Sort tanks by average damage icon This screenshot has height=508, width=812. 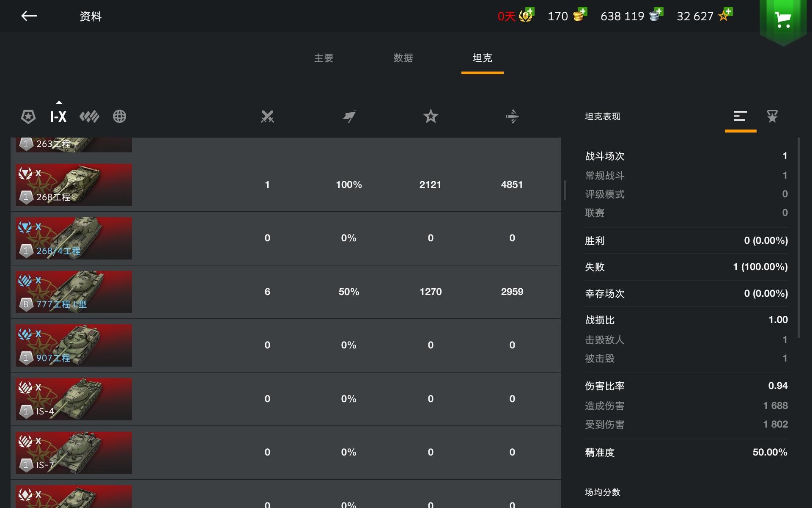click(x=512, y=116)
